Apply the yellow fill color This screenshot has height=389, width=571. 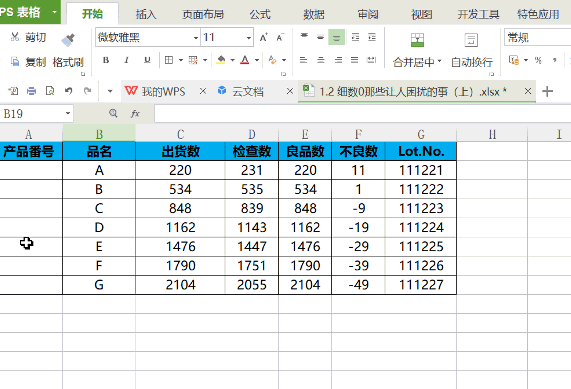[221, 60]
